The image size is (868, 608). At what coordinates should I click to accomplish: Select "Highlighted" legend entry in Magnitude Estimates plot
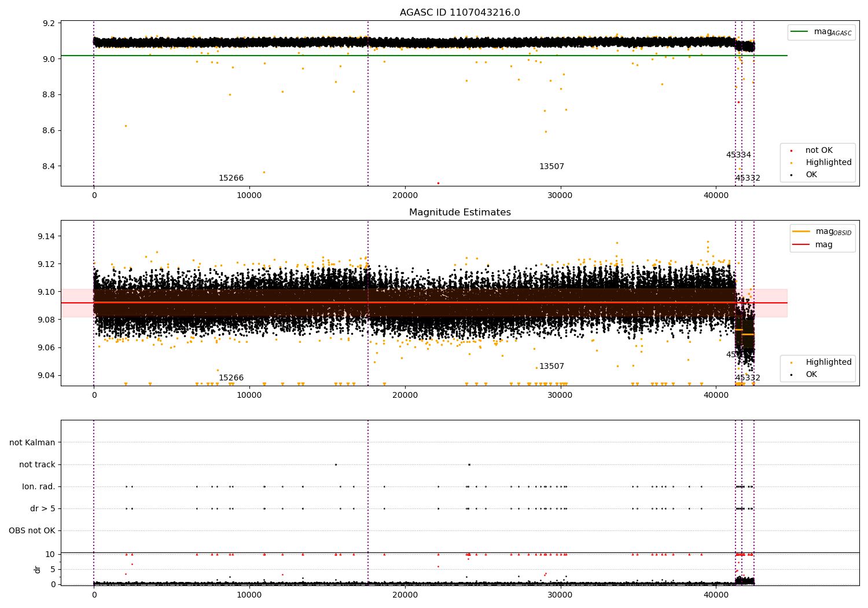(x=828, y=362)
